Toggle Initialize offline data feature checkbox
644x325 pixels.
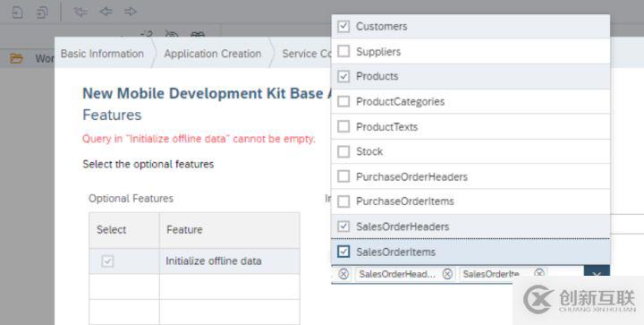pos(107,261)
